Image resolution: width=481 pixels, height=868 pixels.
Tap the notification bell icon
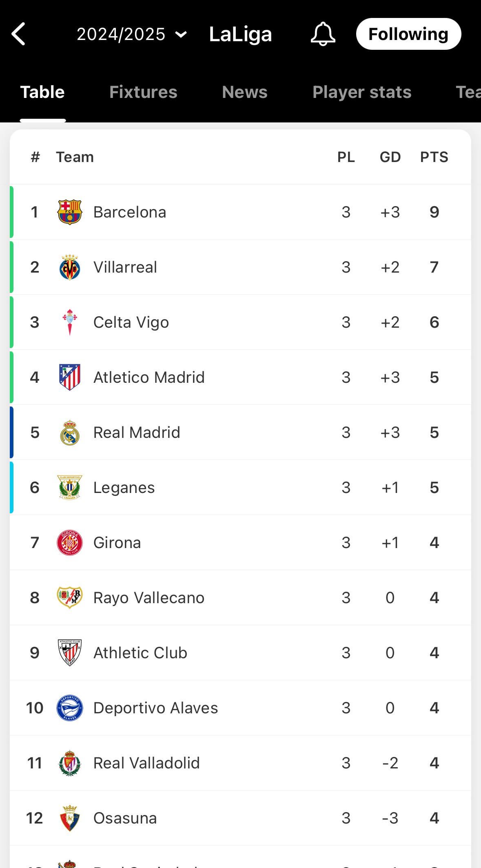[323, 34]
